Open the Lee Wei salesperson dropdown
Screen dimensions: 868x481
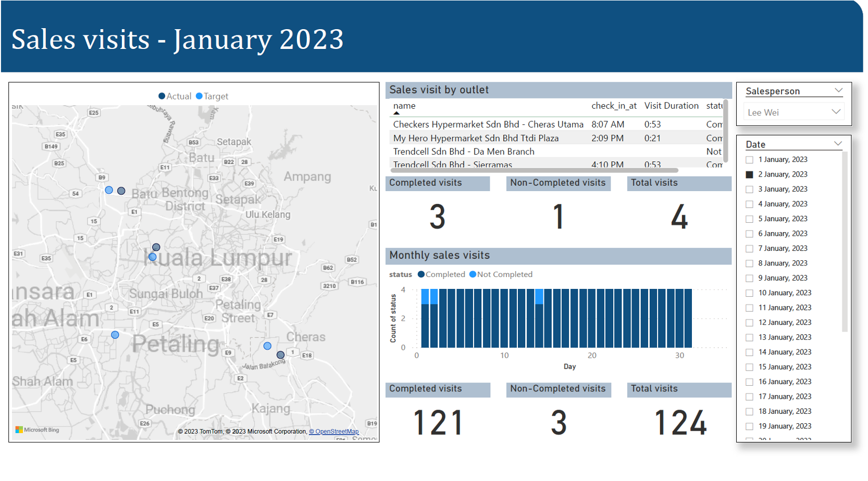point(836,112)
